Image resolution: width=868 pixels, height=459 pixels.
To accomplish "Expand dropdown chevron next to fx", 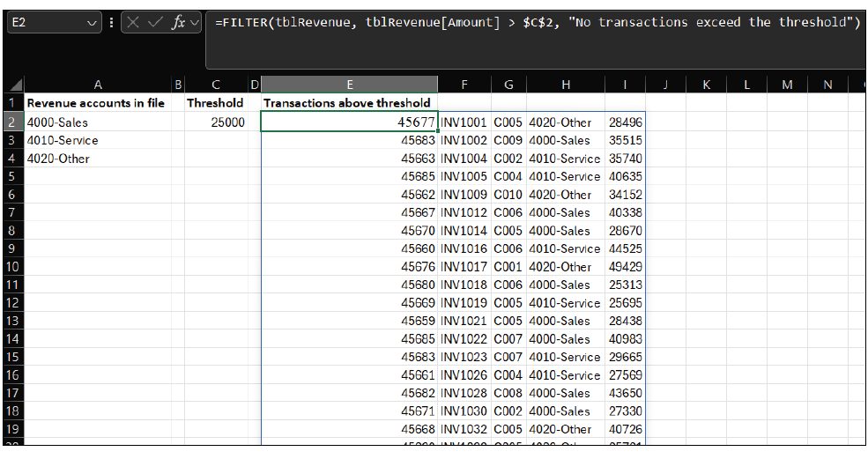I will tap(195, 23).
